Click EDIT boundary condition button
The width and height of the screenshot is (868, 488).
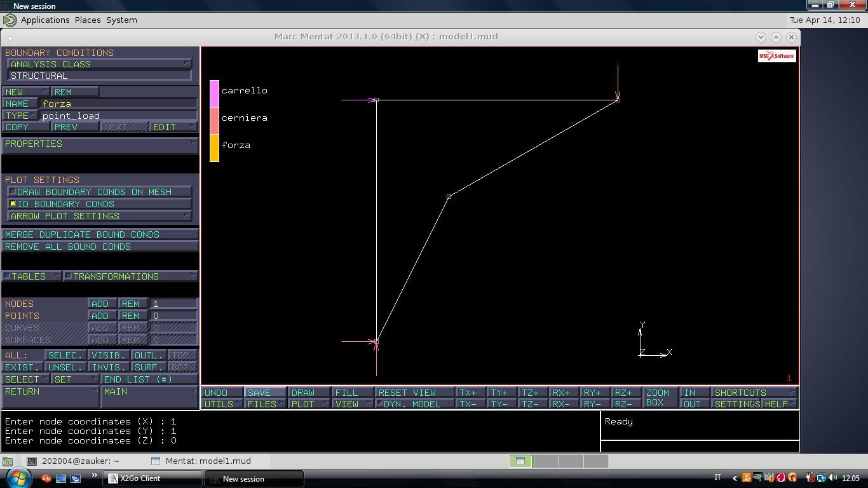click(x=173, y=127)
